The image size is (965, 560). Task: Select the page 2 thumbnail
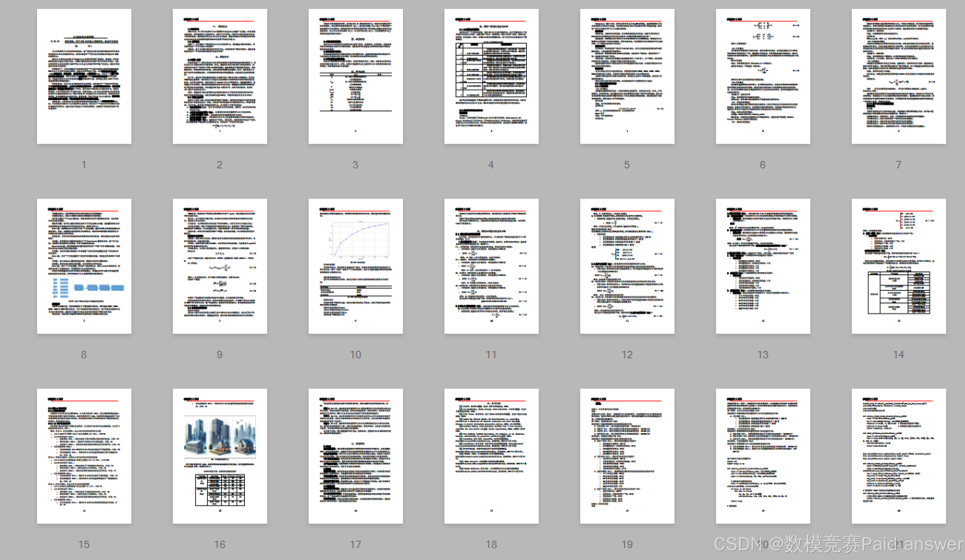tap(220, 76)
